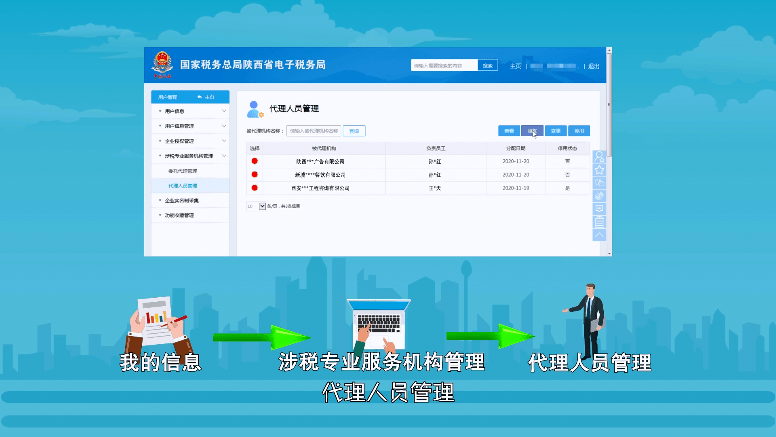
Task: Click the 退出 logout link in header
Action: point(594,66)
